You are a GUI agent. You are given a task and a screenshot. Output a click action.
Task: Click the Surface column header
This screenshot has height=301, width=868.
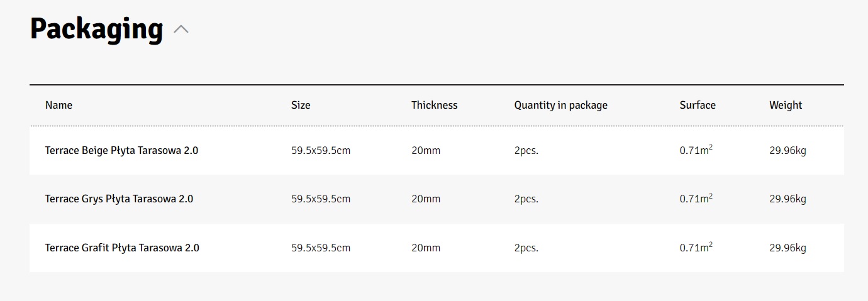697,105
